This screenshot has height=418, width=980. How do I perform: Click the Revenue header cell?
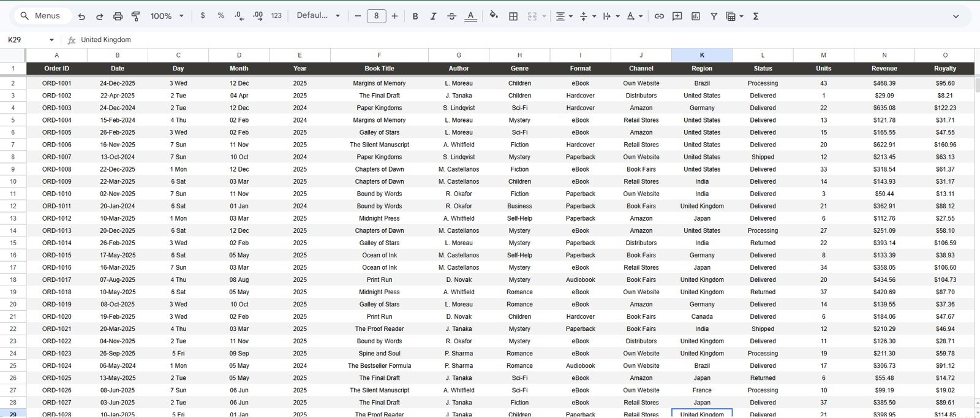click(884, 69)
